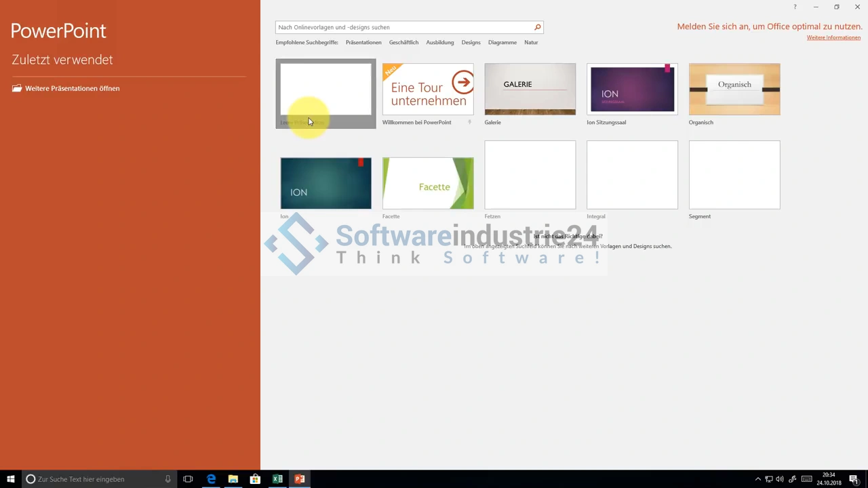Open Weitere Präsentationen öffnen
The image size is (868, 488).
[x=72, y=88]
